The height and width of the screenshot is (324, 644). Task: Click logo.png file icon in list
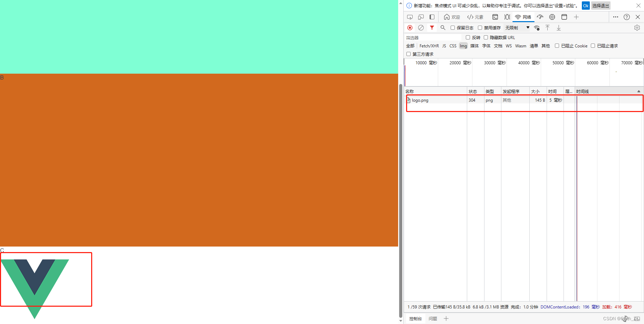pos(408,100)
